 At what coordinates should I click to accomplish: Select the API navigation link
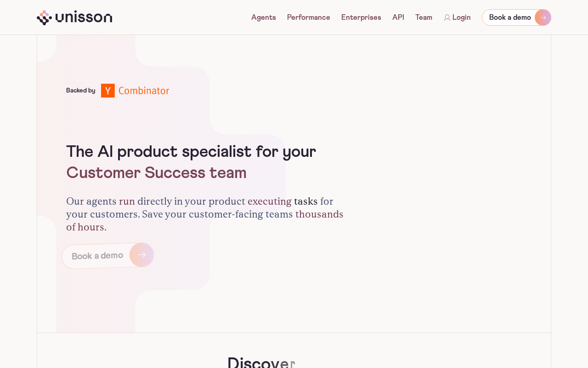(398, 17)
